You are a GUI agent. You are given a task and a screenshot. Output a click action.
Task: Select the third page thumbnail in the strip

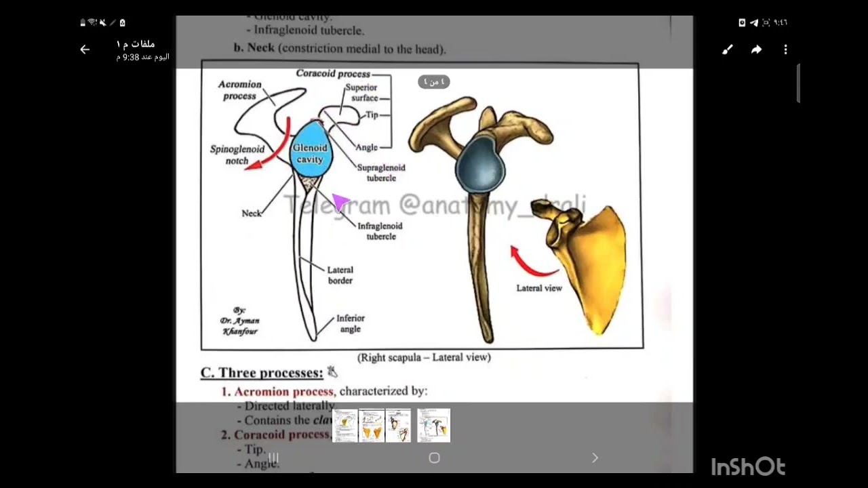pyautogui.click(x=398, y=426)
